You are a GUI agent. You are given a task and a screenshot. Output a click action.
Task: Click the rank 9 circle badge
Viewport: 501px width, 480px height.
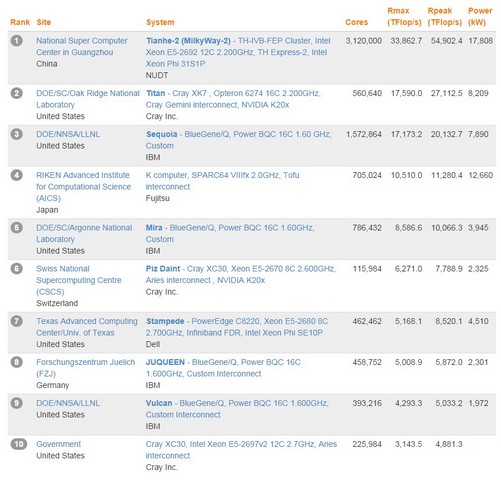point(16,403)
